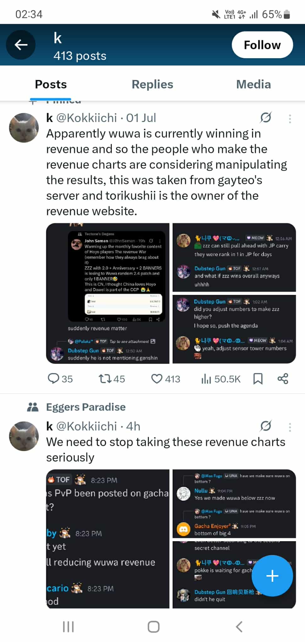Viewport: 305px width, 644px height.
Task: Tap Grok icon on 4h post
Action: point(266,426)
